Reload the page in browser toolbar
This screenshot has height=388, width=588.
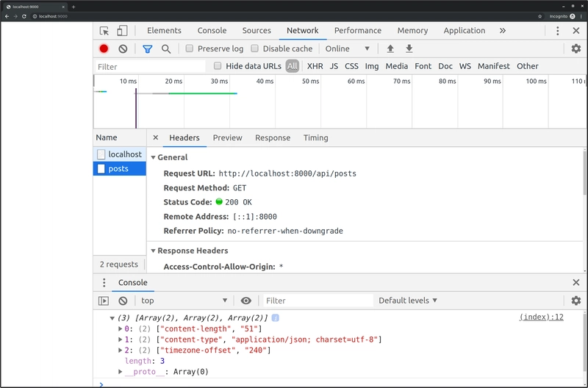[x=24, y=16]
